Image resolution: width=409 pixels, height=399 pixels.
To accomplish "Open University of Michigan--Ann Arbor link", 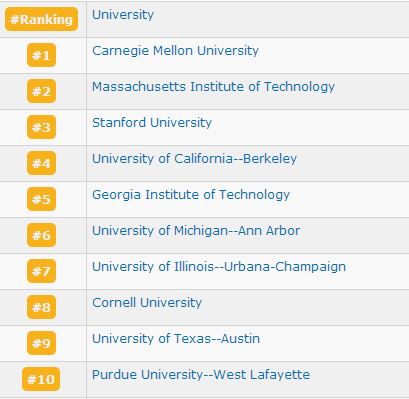I will coord(196,231).
